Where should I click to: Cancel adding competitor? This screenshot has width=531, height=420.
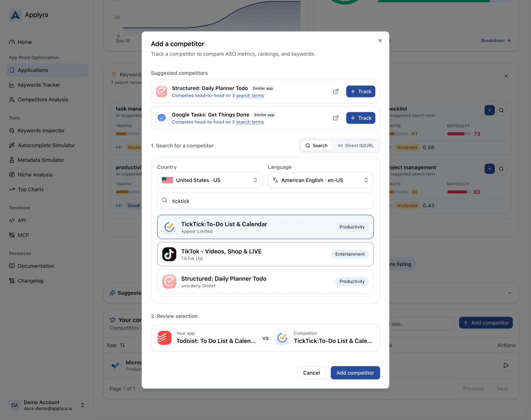[x=312, y=373]
